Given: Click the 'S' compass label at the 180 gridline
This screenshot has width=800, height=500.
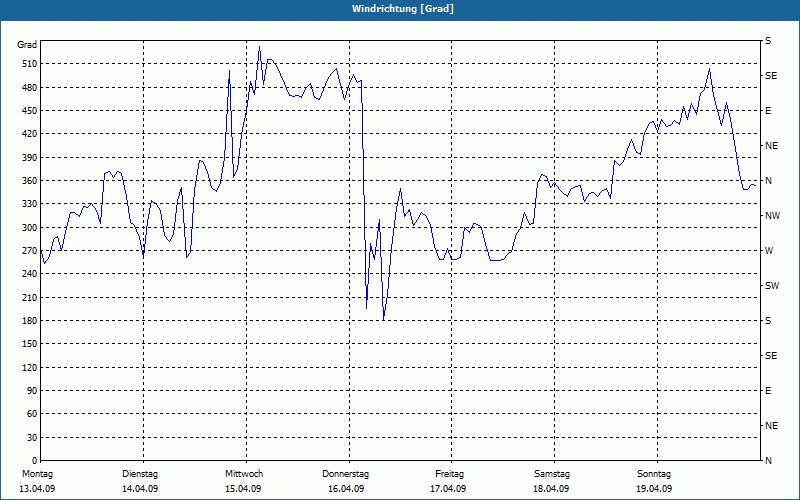Looking at the screenshot, I should tap(768, 321).
